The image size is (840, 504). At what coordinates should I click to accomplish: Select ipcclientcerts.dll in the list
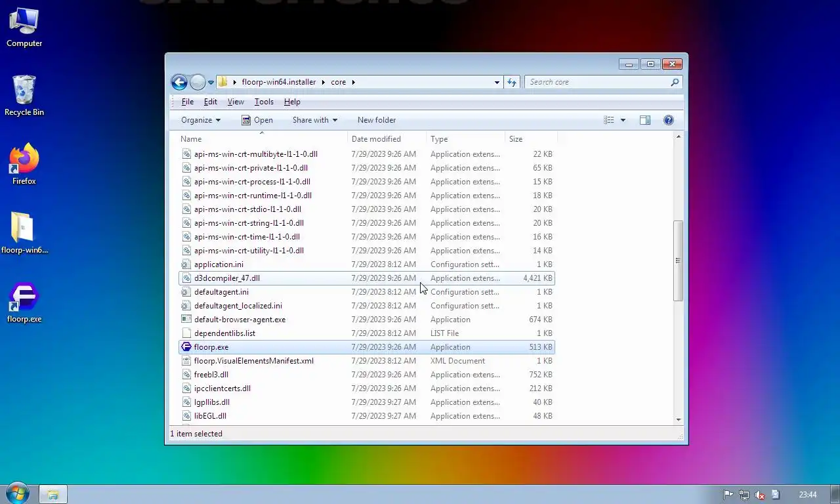point(367,388)
